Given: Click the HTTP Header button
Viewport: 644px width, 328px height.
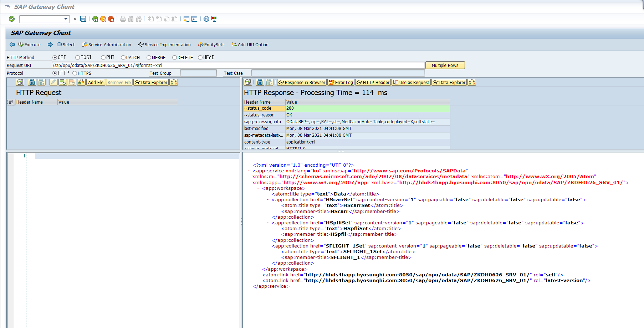Looking at the screenshot, I should click(373, 82).
